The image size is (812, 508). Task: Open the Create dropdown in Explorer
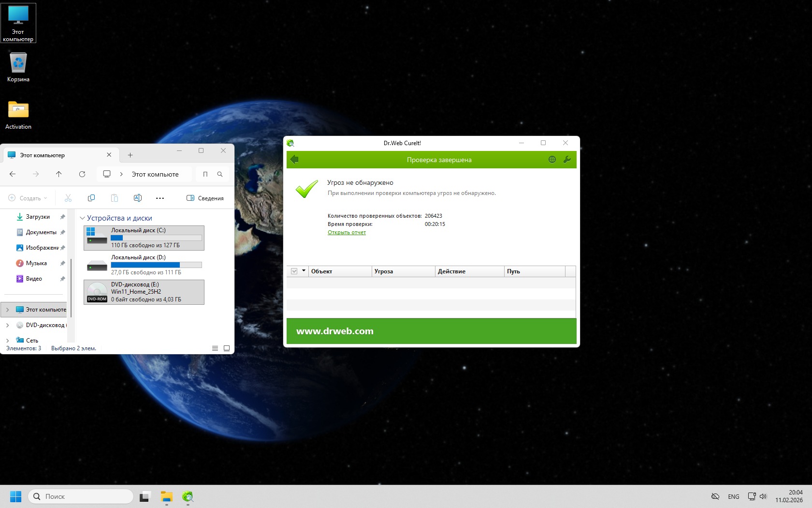pos(28,198)
